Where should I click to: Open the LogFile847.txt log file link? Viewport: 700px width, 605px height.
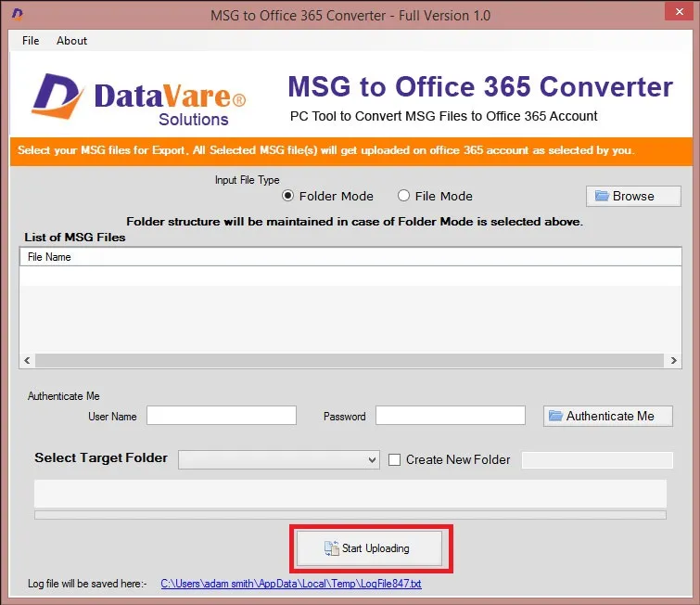pos(291,584)
